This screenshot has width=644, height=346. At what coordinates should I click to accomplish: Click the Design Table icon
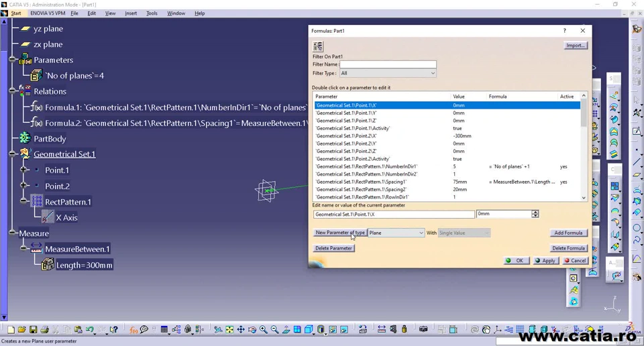click(164, 330)
